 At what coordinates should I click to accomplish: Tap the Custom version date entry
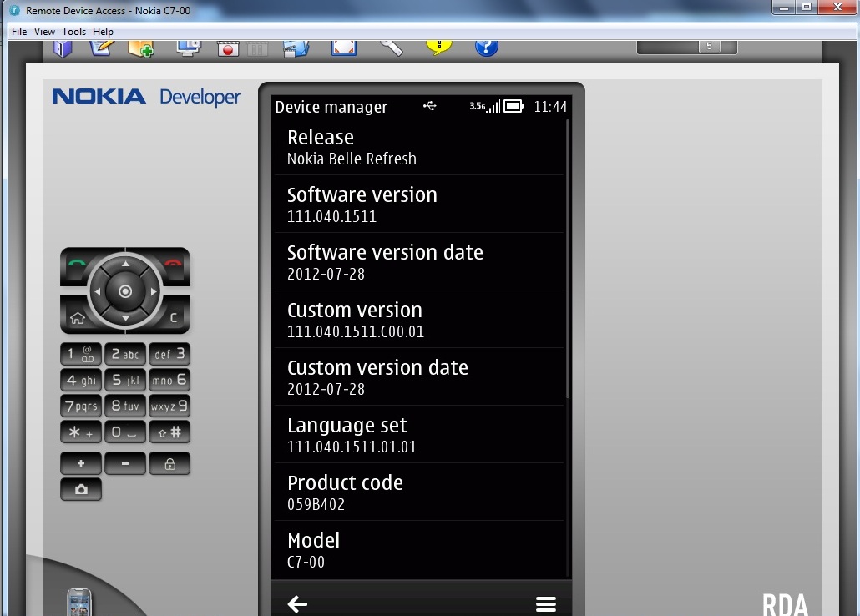click(419, 377)
